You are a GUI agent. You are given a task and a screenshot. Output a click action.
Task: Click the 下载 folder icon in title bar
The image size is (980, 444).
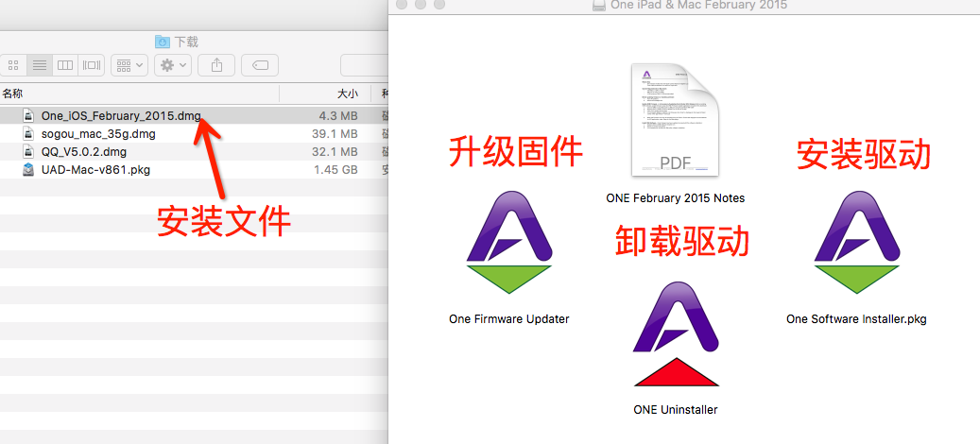(x=162, y=42)
